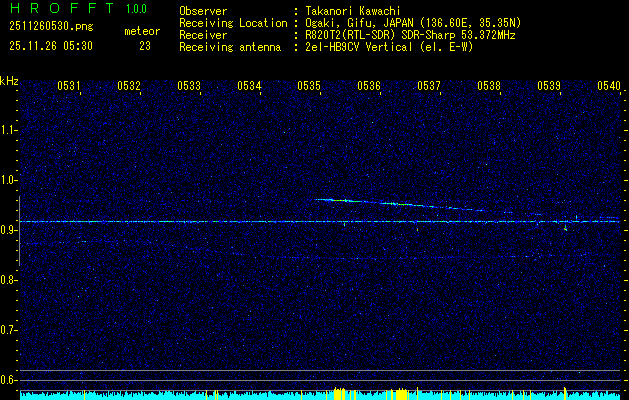Click the 25.11.26 05:30 date stamp
This screenshot has height=400, width=629.
point(50,46)
